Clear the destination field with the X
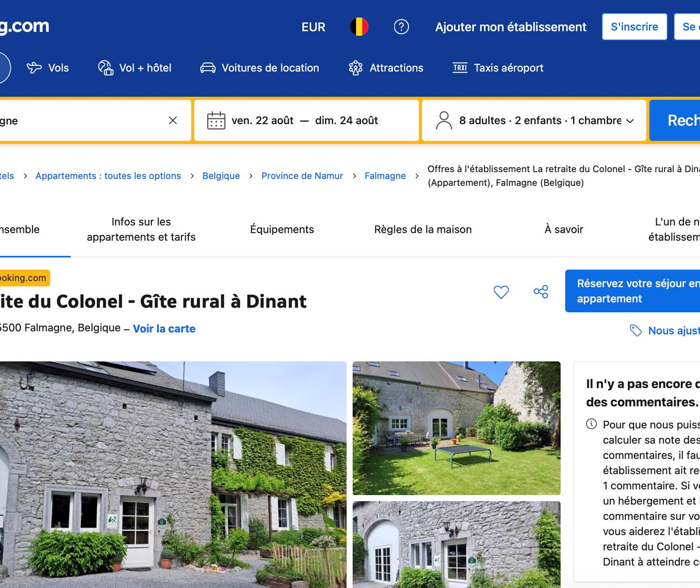700x588 pixels. pos(173,120)
